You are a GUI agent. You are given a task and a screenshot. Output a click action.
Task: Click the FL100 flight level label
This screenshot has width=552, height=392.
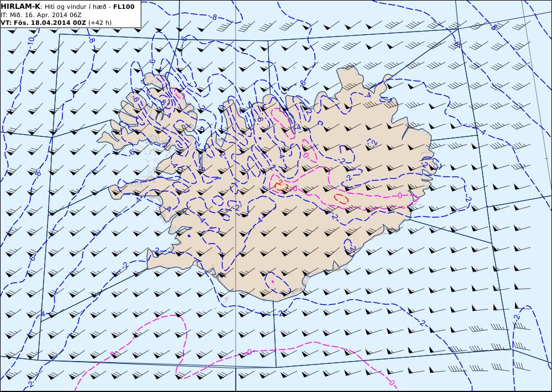(x=124, y=6)
